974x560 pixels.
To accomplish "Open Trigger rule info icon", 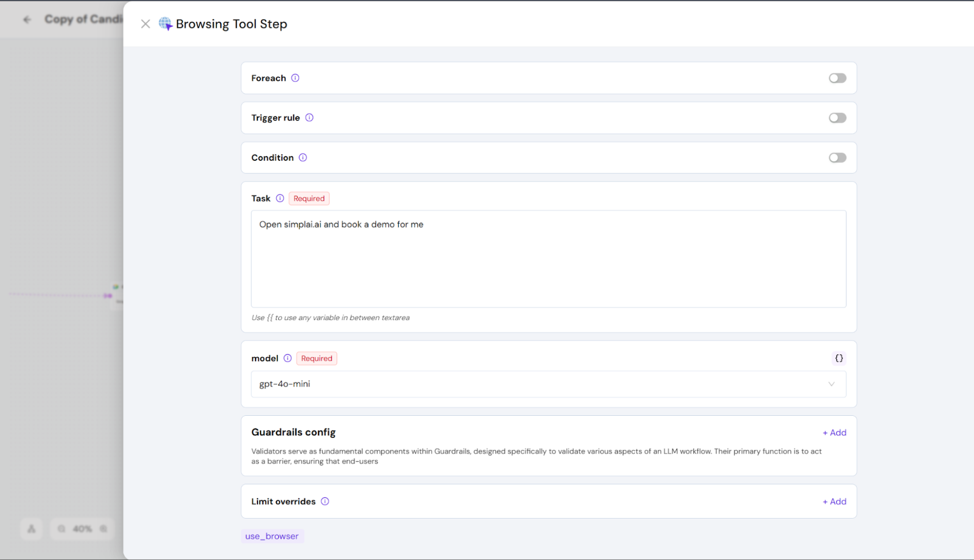I will click(x=309, y=117).
